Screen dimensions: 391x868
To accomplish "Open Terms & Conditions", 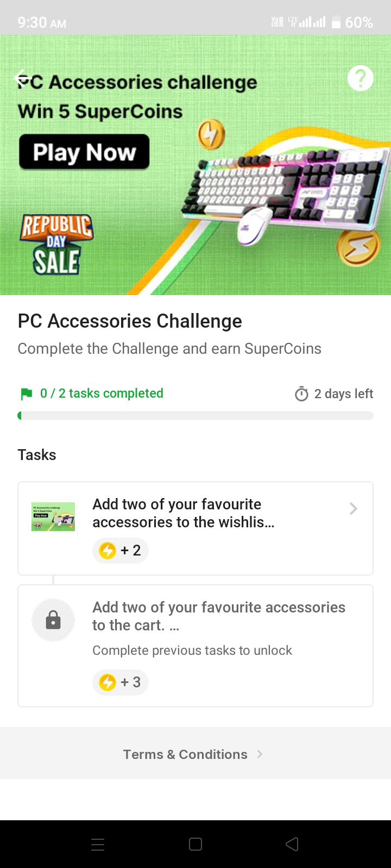I will click(185, 754).
